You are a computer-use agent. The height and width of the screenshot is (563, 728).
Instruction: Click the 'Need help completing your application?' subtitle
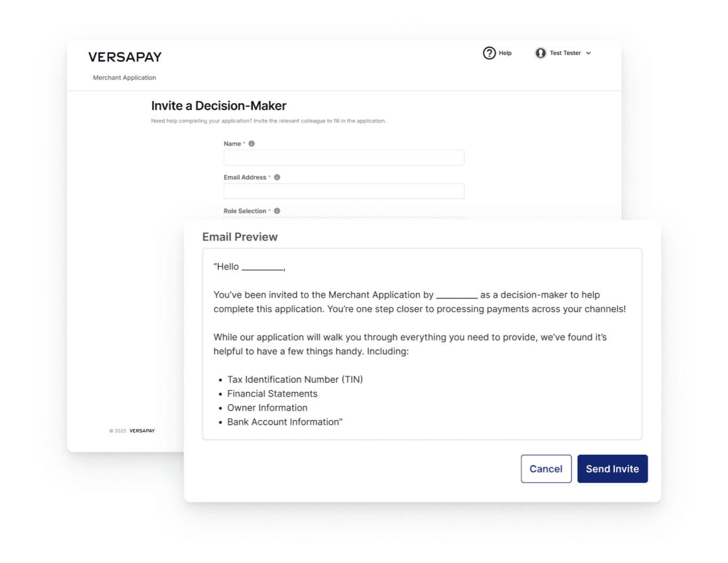click(268, 121)
